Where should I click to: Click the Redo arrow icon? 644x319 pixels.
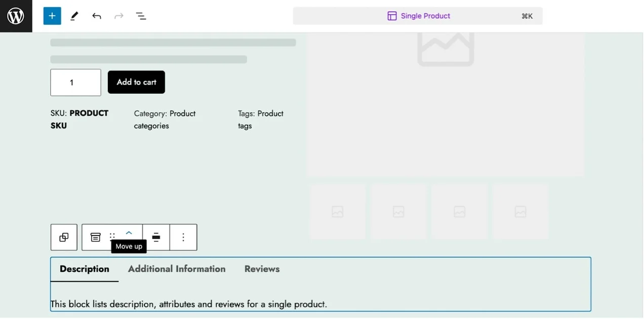point(119,16)
